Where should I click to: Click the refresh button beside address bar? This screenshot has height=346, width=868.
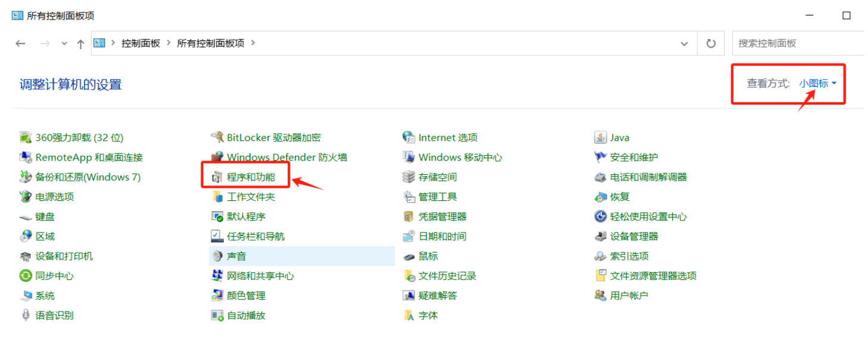[710, 43]
